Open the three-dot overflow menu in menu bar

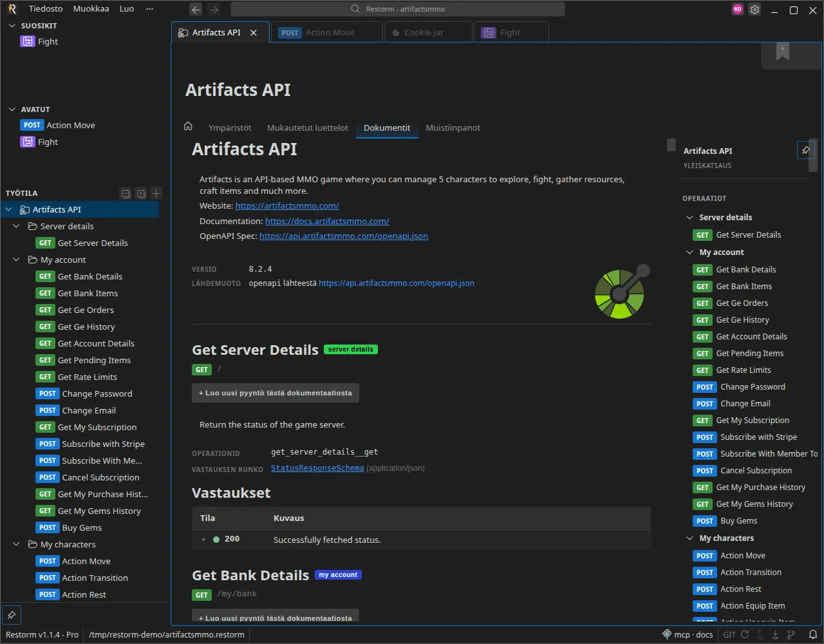[x=150, y=9]
